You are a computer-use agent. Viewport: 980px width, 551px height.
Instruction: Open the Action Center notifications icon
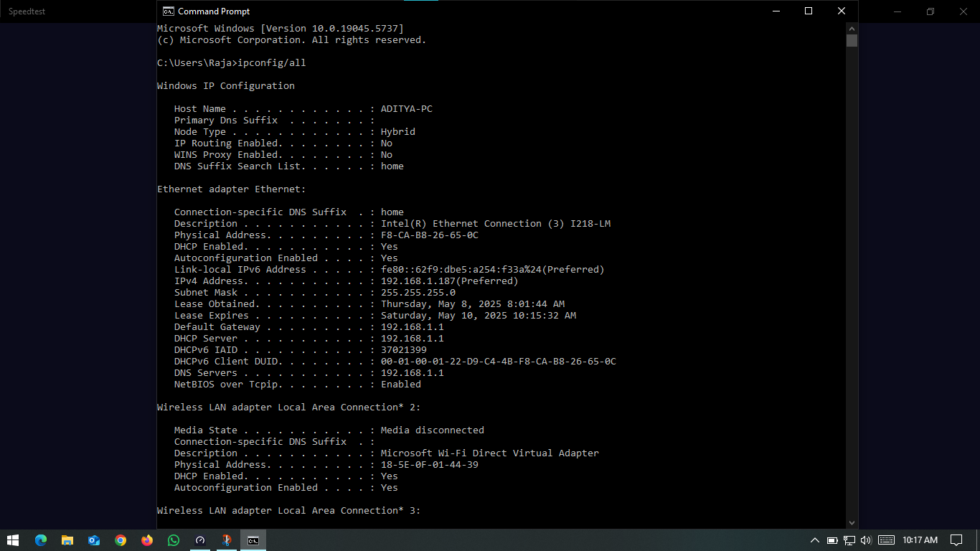tap(956, 540)
